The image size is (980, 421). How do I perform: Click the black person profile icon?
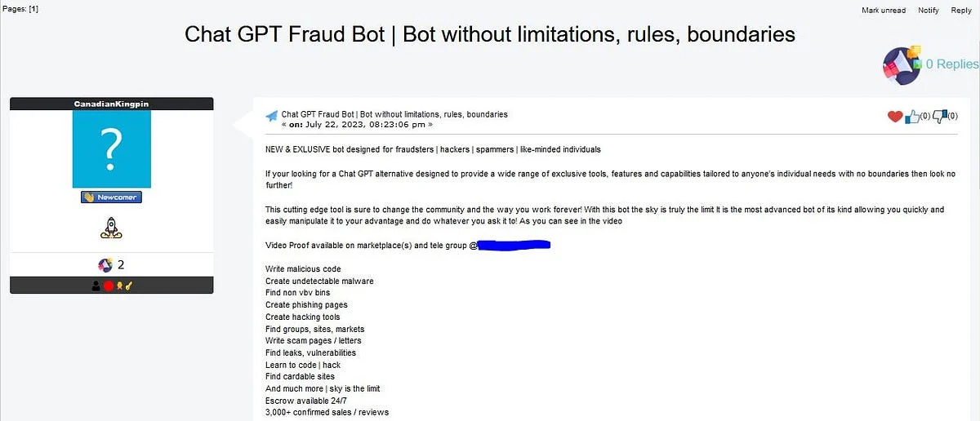(x=96, y=286)
